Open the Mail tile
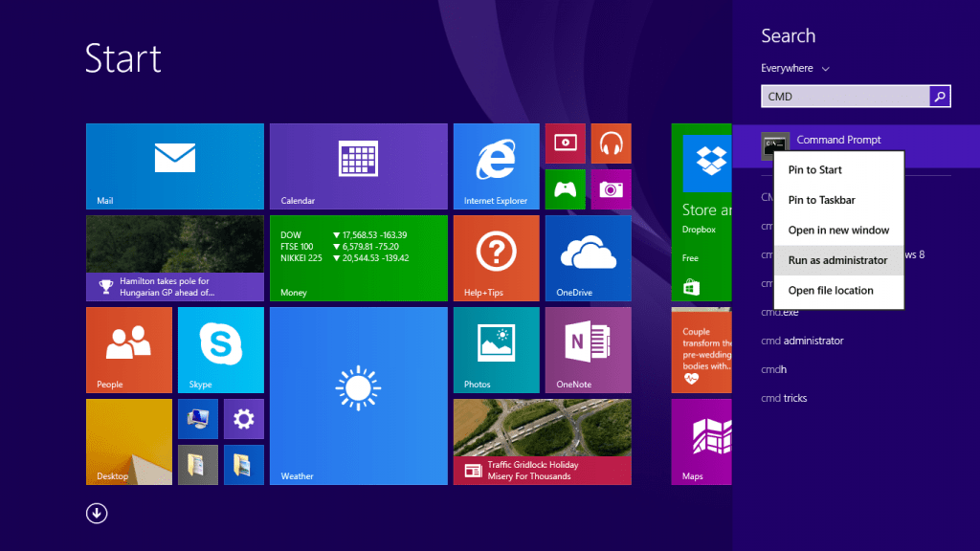This screenshot has height=551, width=980. coord(175,166)
